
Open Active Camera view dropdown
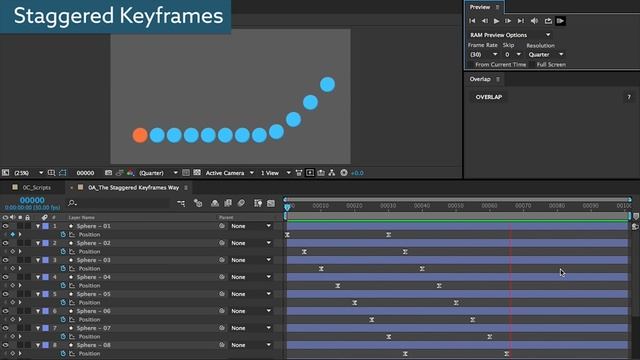point(229,173)
